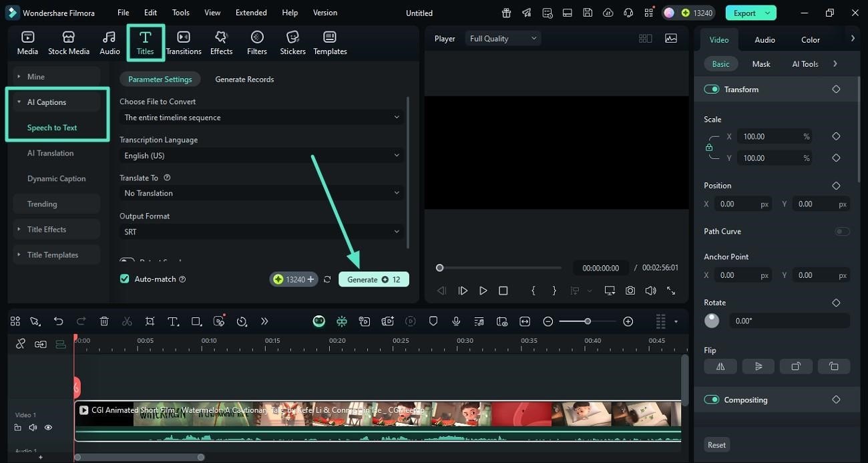Switch to the Generate Records tab
Viewport: 868px width, 463px height.
(244, 79)
